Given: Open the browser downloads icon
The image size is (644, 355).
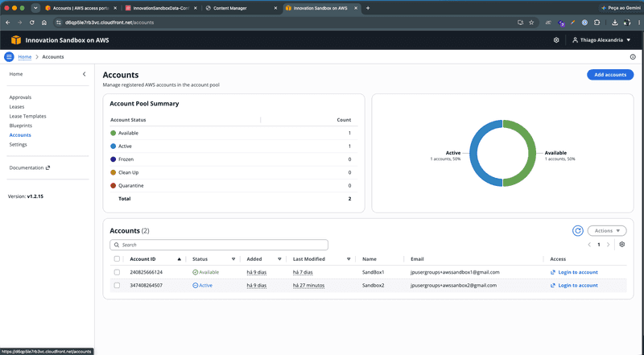Looking at the screenshot, I should tap(615, 23).
